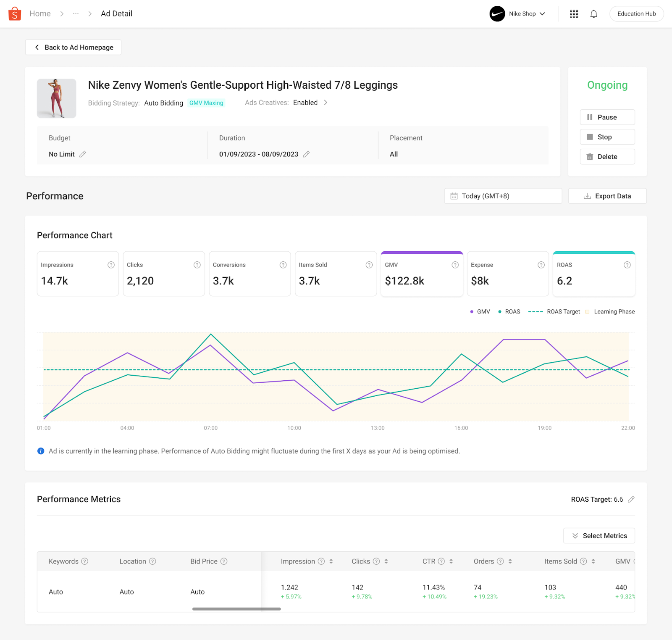672x640 pixels.
Task: Show GMV card help icon
Action: [x=455, y=265]
